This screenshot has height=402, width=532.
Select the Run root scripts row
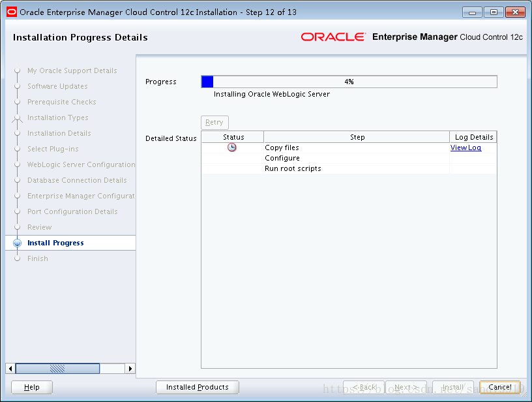[349, 169]
